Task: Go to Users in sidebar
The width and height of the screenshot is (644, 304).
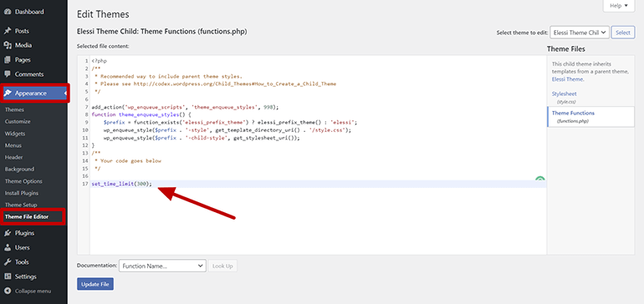Action: (23, 247)
